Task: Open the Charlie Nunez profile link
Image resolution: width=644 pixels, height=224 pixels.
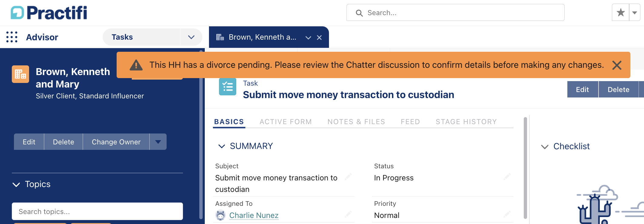Action: (x=254, y=215)
